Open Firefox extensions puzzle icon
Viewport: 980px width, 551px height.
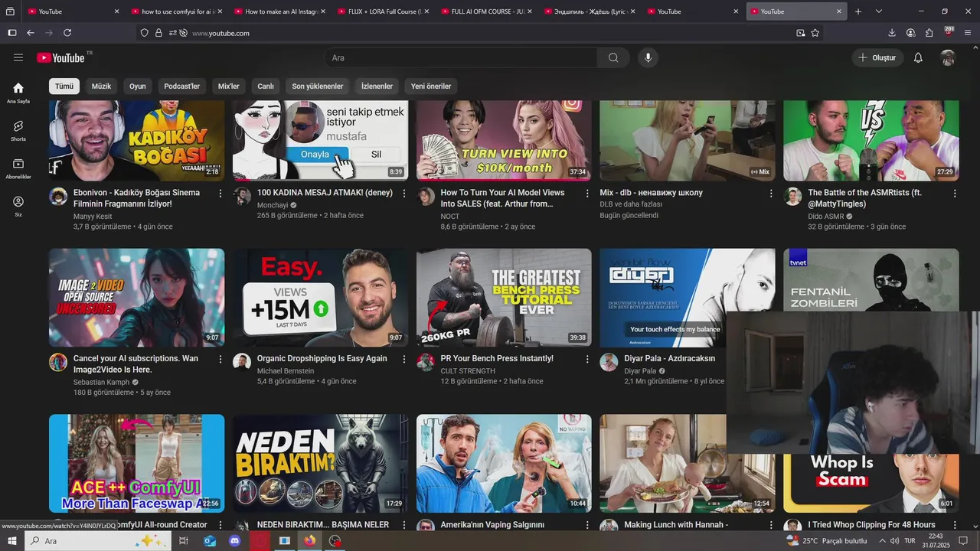point(929,33)
